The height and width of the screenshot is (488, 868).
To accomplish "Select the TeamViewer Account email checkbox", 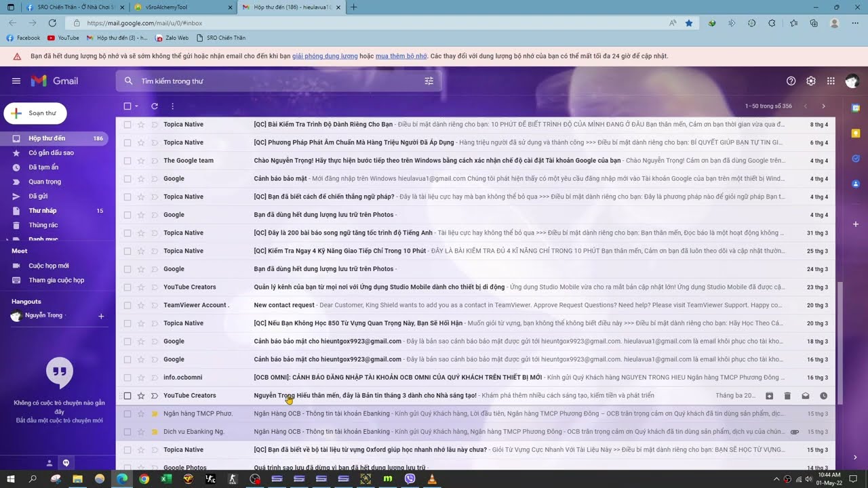I will 127,305.
